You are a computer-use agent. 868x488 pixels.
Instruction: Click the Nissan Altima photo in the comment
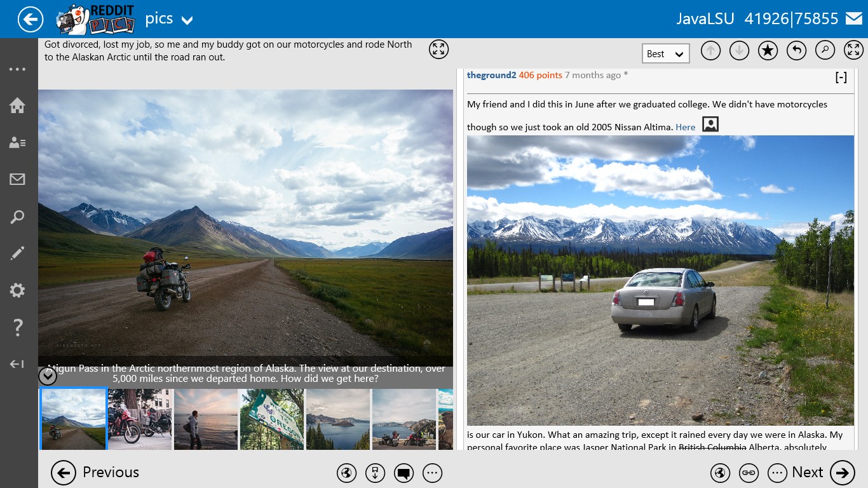coord(660,280)
